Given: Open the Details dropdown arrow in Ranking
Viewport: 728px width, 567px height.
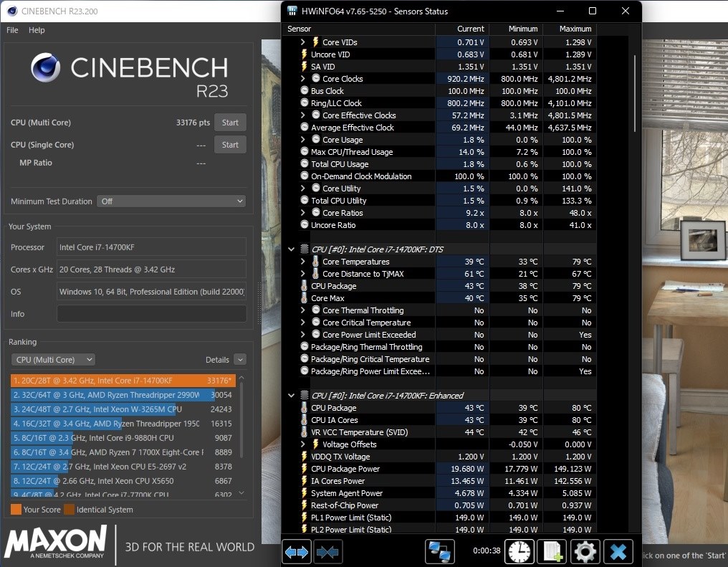Looking at the screenshot, I should click(240, 359).
